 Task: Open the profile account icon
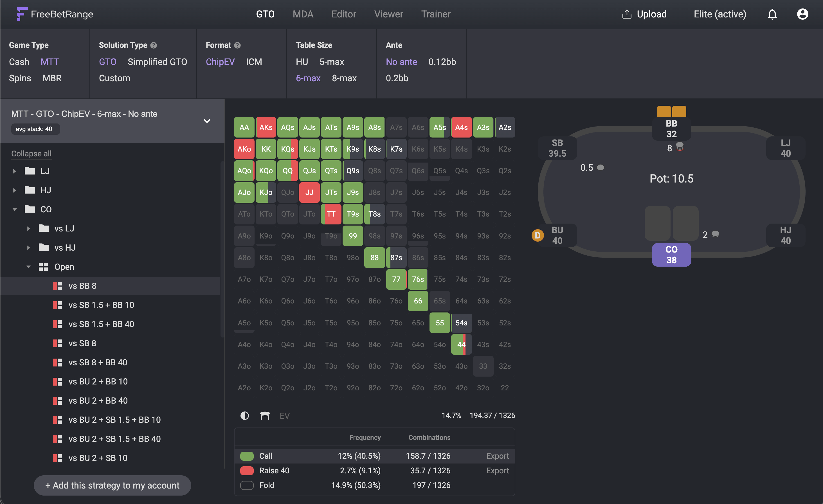click(x=803, y=14)
